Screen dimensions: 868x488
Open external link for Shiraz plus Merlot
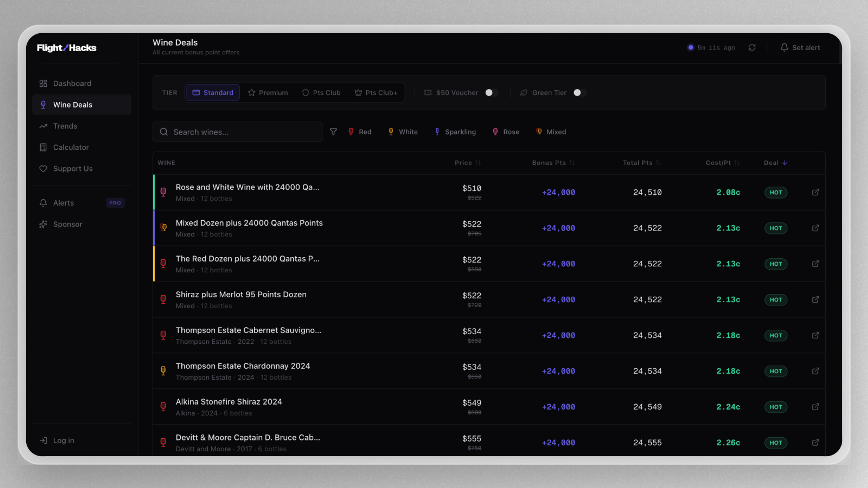pyautogui.click(x=815, y=299)
